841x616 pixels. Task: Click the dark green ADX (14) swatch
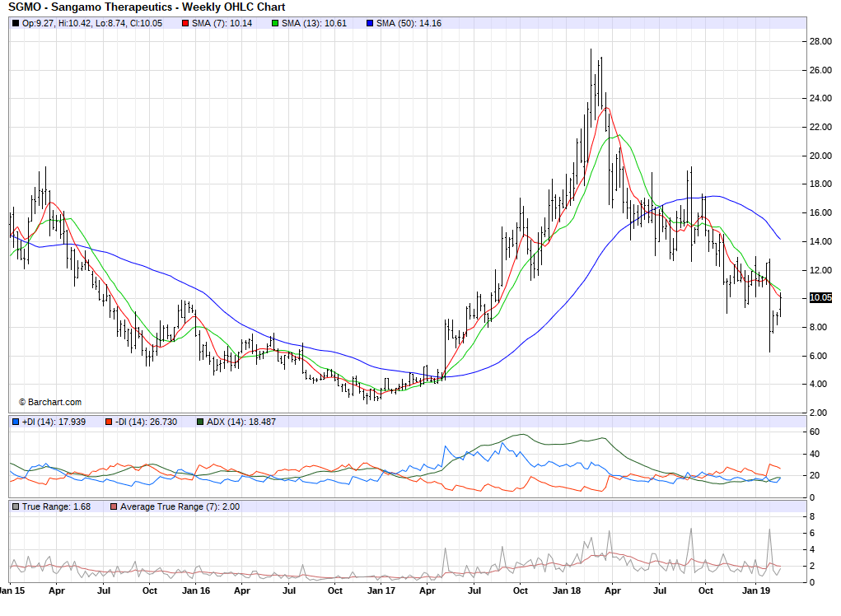pos(200,422)
